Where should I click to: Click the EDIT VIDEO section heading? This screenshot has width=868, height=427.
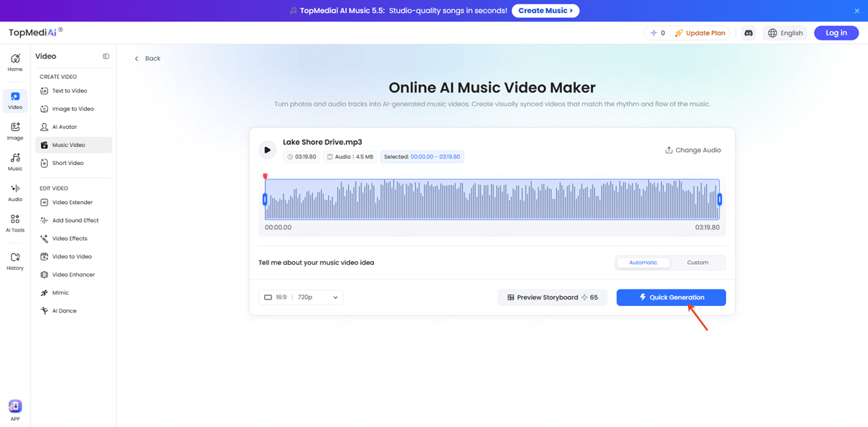point(54,188)
